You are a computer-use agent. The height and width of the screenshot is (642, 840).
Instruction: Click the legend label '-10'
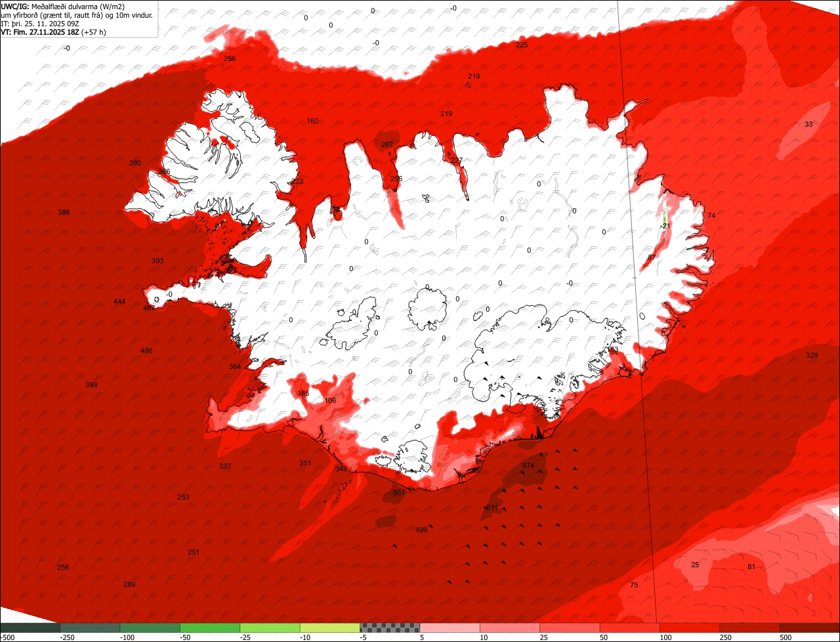[306, 637]
